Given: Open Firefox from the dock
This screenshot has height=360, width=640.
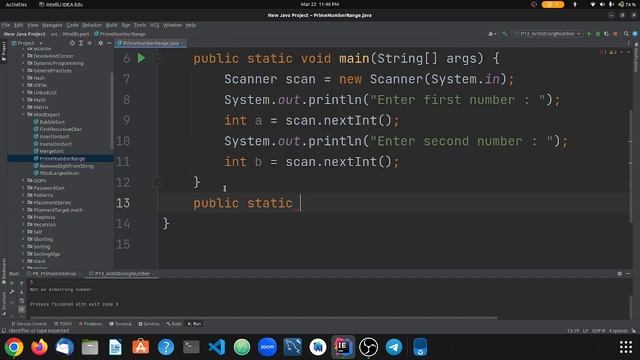Looking at the screenshot, I should click(x=39, y=347).
